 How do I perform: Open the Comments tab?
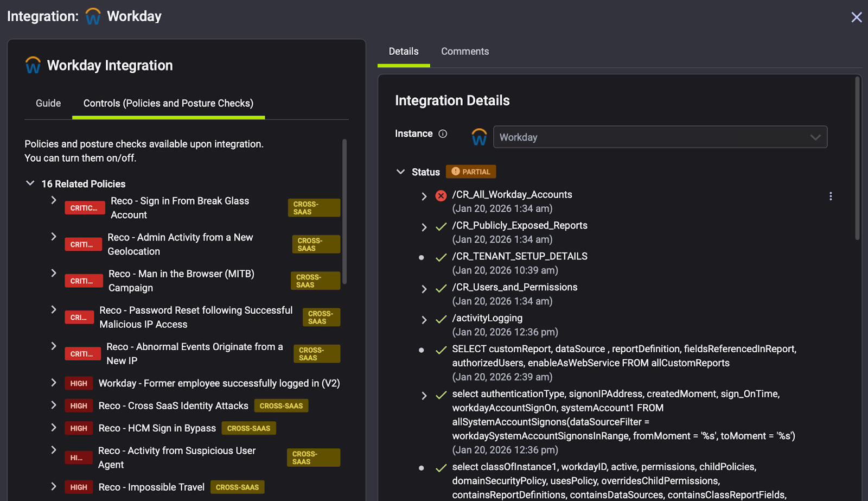[465, 52]
